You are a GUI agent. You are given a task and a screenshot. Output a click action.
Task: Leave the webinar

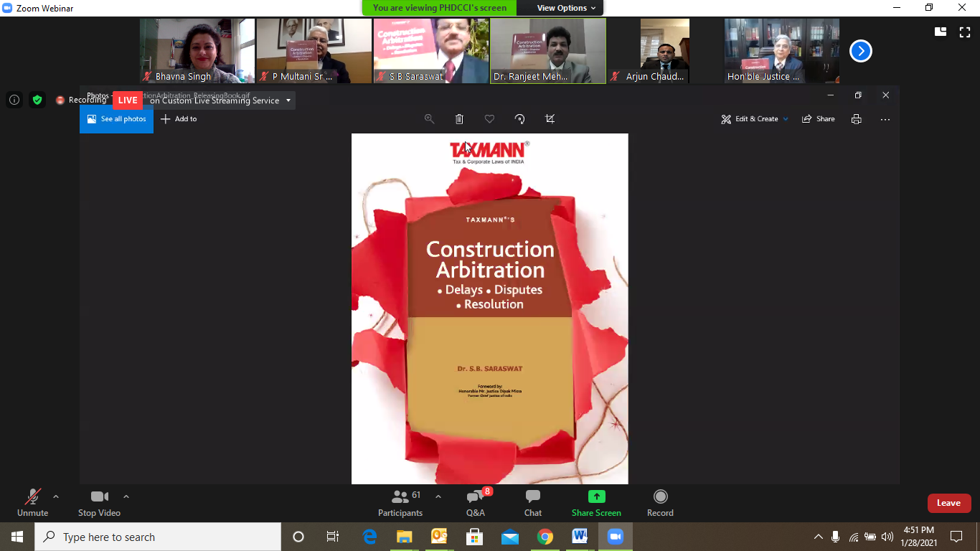948,503
